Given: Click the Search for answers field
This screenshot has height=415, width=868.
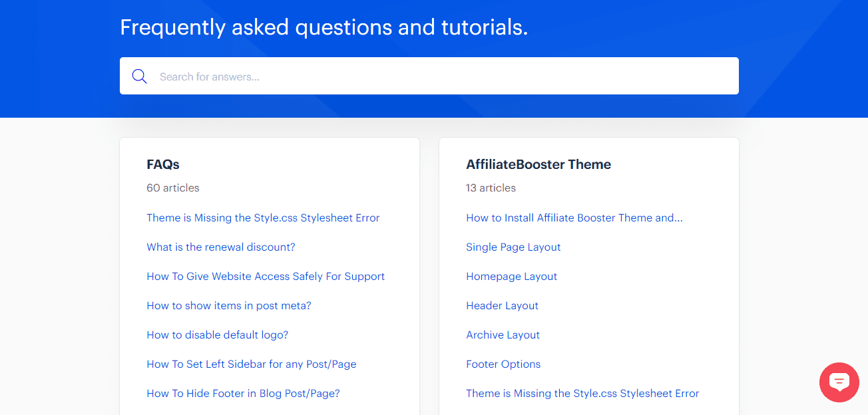Looking at the screenshot, I should [439, 76].
